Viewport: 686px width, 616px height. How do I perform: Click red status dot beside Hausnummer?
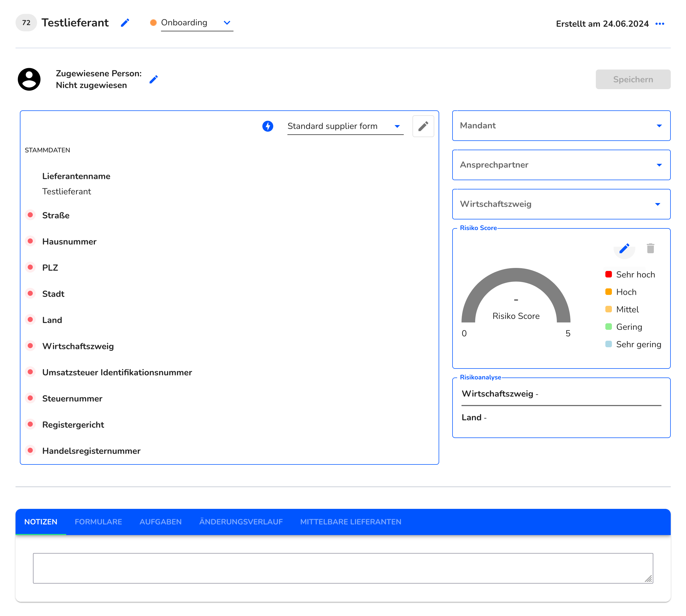pos(30,241)
